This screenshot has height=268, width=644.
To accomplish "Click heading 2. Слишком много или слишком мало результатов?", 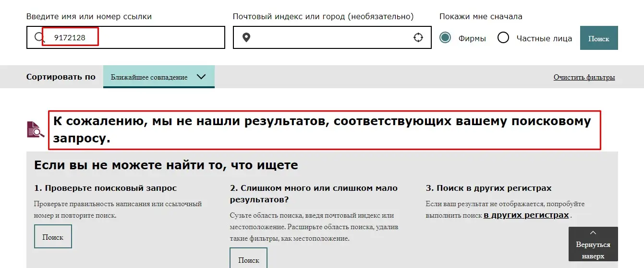I will tap(314, 193).
